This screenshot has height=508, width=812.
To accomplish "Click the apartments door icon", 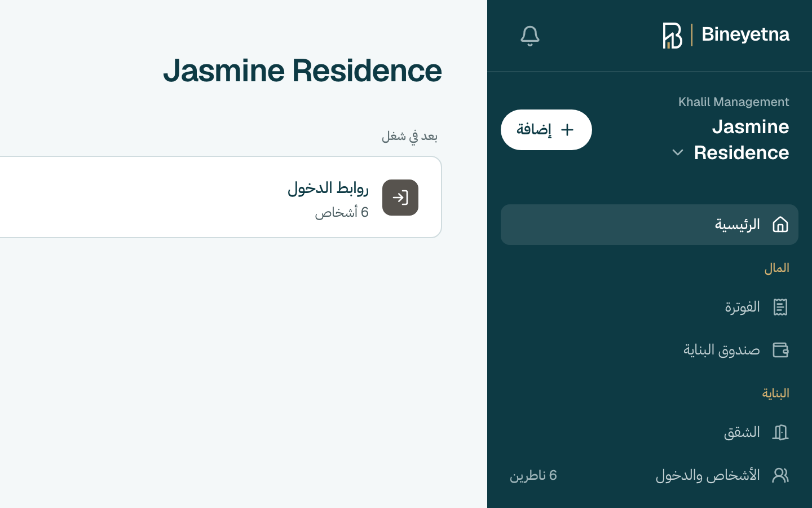I will pyautogui.click(x=780, y=432).
